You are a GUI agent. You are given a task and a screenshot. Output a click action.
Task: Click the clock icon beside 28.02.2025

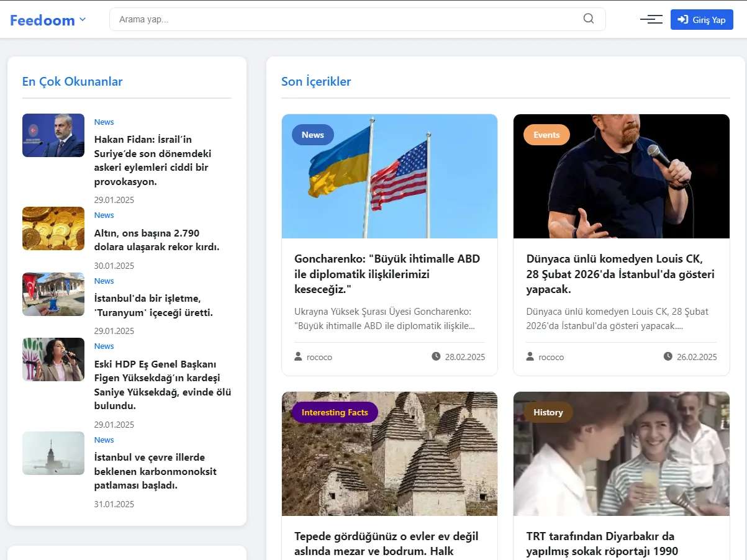click(x=436, y=356)
